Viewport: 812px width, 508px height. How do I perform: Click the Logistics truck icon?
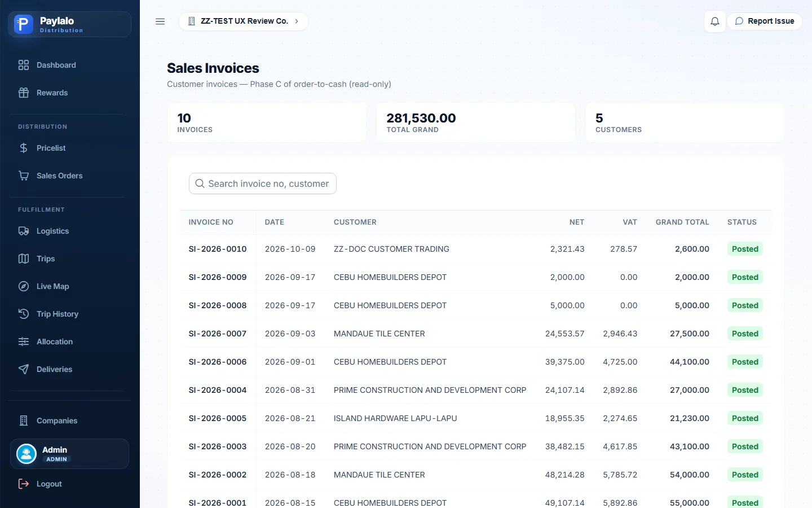(x=24, y=231)
